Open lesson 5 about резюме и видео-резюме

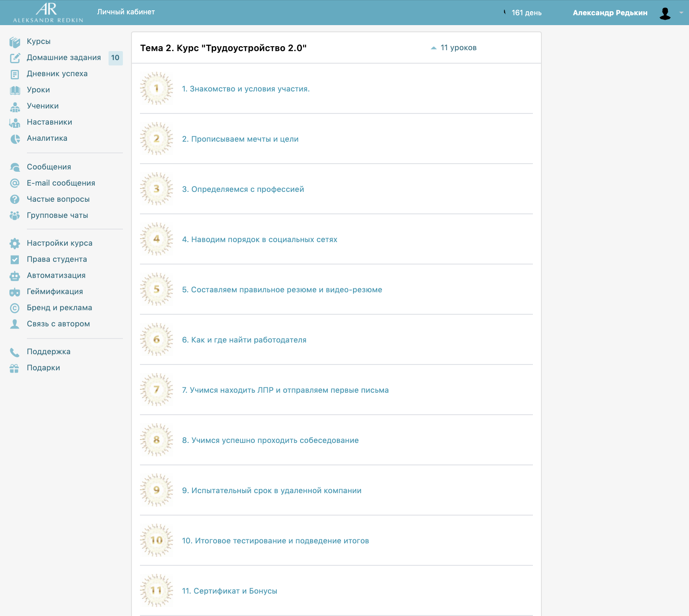[x=282, y=290]
